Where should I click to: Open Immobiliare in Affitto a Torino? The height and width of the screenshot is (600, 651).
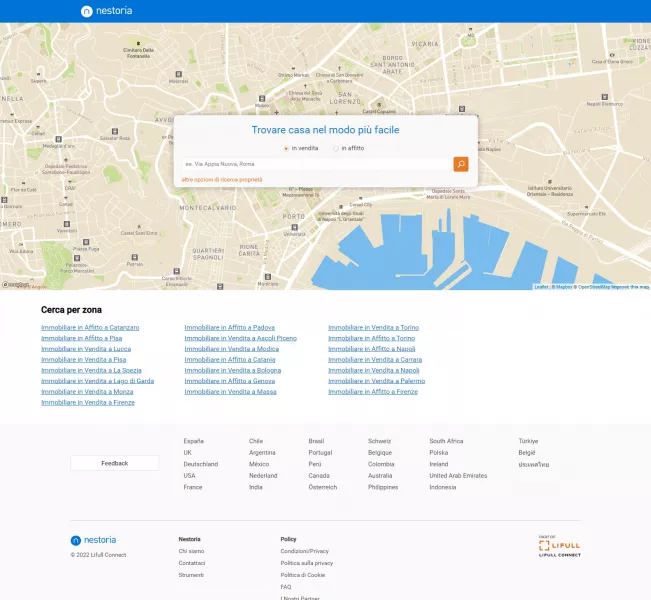[372, 338]
